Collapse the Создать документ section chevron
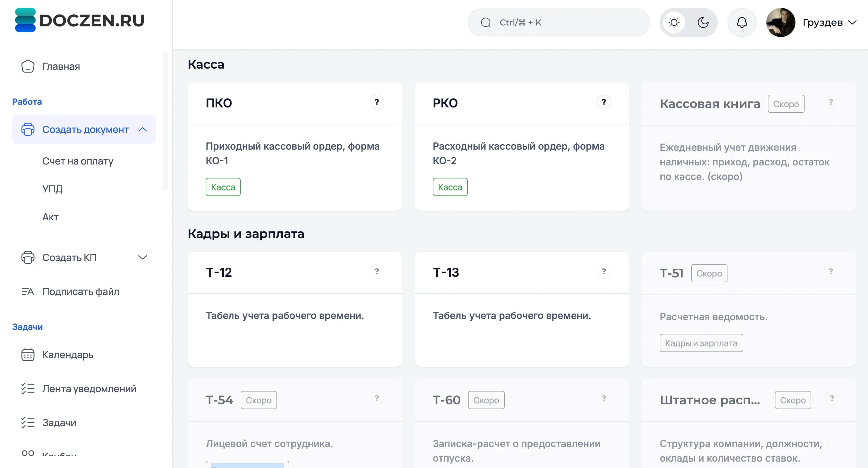Viewport: 868px width, 468px height. (x=143, y=129)
